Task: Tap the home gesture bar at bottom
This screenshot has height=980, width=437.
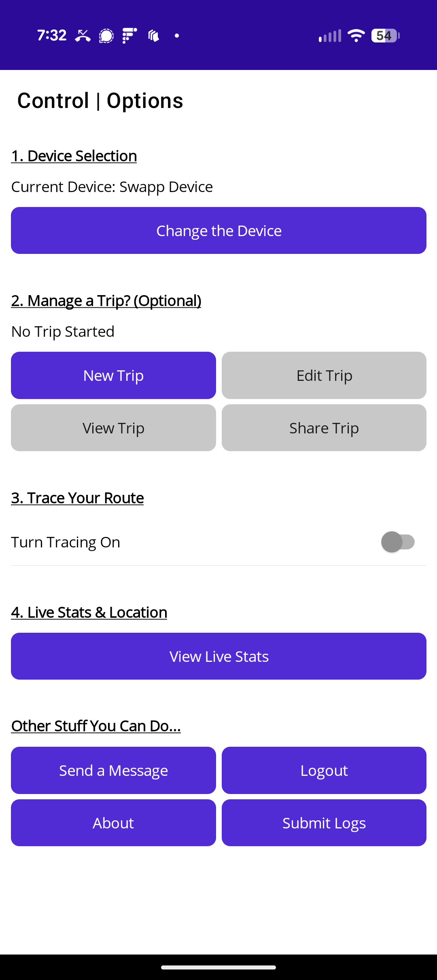Action: [218, 967]
